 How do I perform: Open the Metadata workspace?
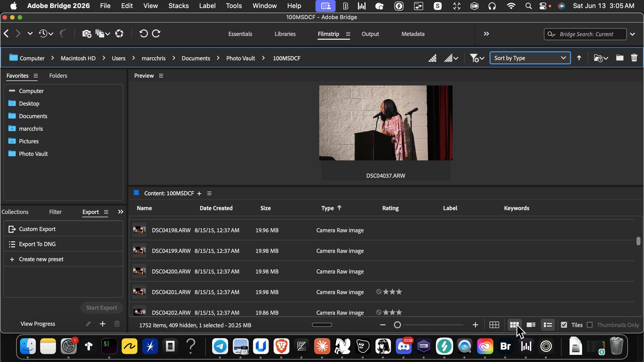click(413, 34)
